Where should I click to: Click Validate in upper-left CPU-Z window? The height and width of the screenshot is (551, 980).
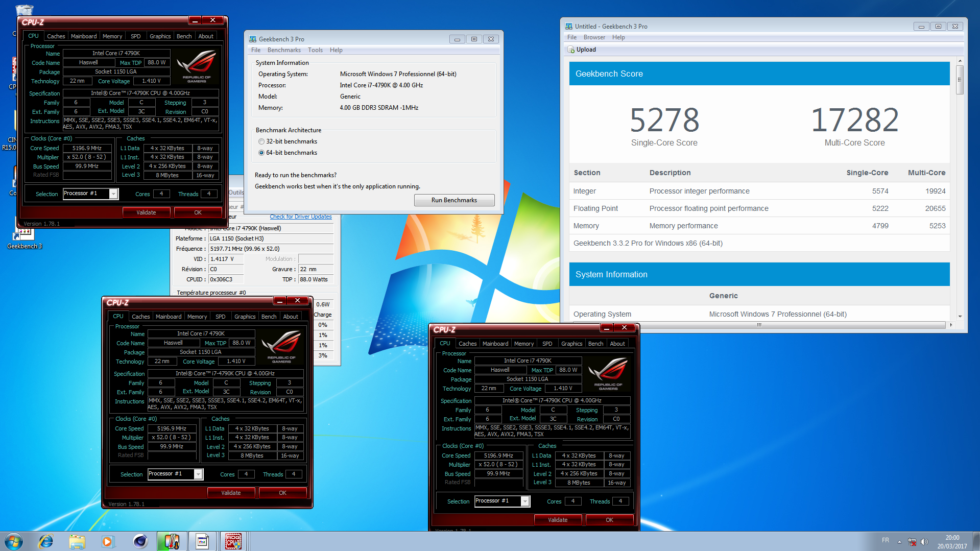click(x=146, y=212)
